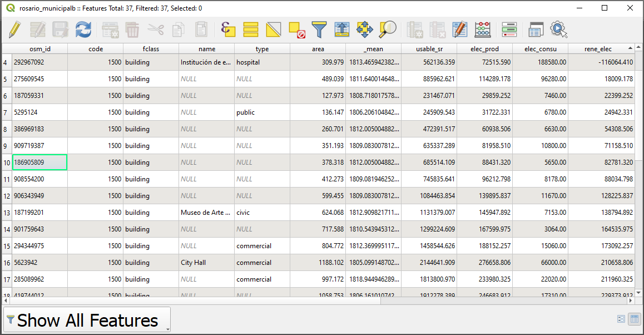Move selected rows to the top

(341, 29)
